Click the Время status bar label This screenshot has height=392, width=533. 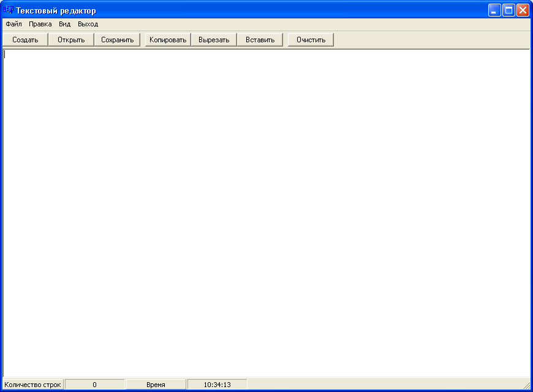(x=156, y=385)
